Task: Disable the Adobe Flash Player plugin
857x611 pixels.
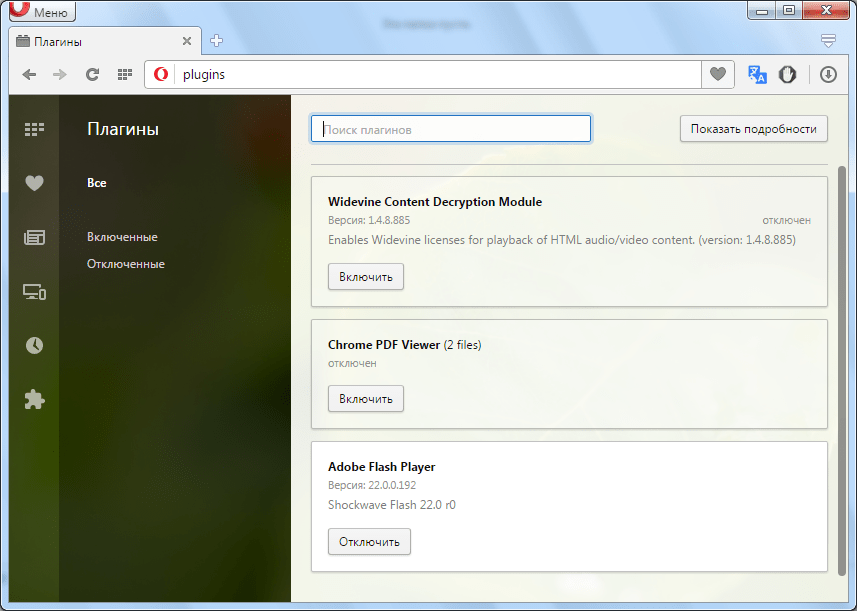Action: [x=369, y=542]
